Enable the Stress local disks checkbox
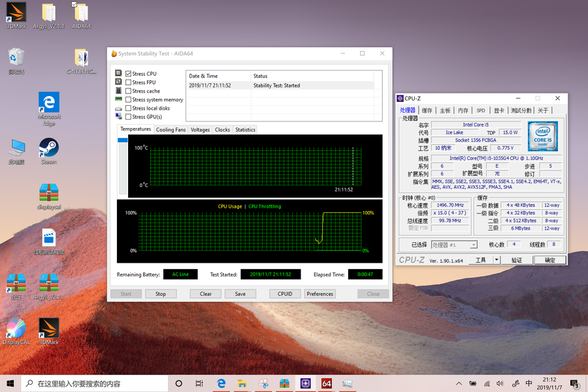This screenshot has height=392, width=588. (128, 108)
